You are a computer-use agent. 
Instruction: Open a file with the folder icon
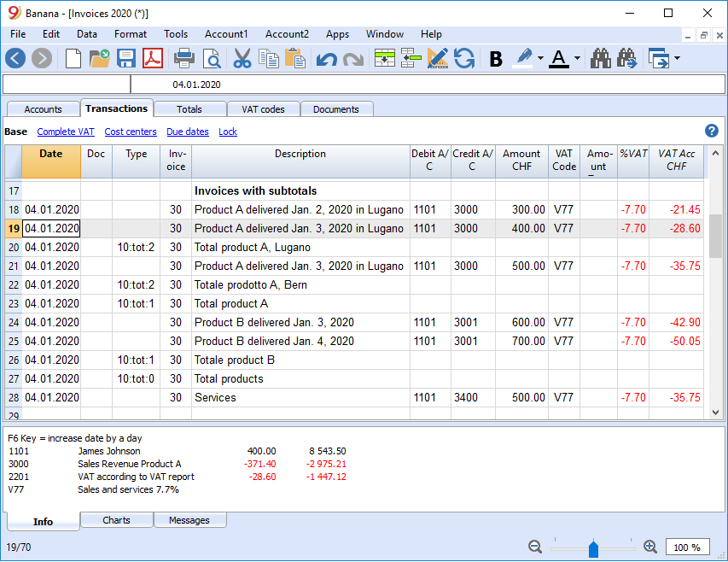pyautogui.click(x=99, y=59)
